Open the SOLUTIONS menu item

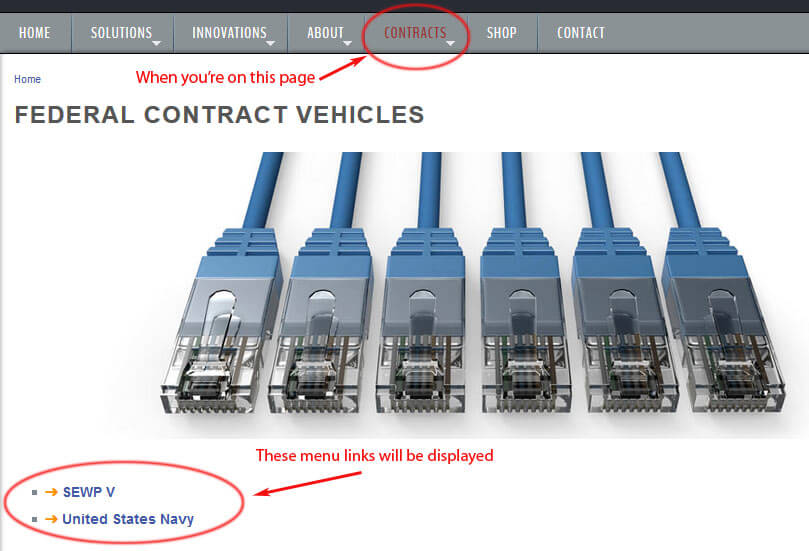coord(121,33)
